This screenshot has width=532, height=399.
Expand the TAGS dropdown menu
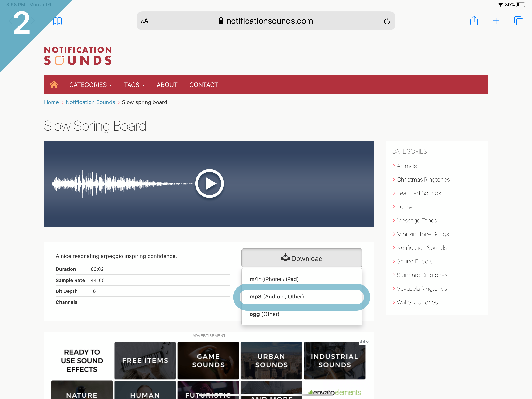[134, 85]
